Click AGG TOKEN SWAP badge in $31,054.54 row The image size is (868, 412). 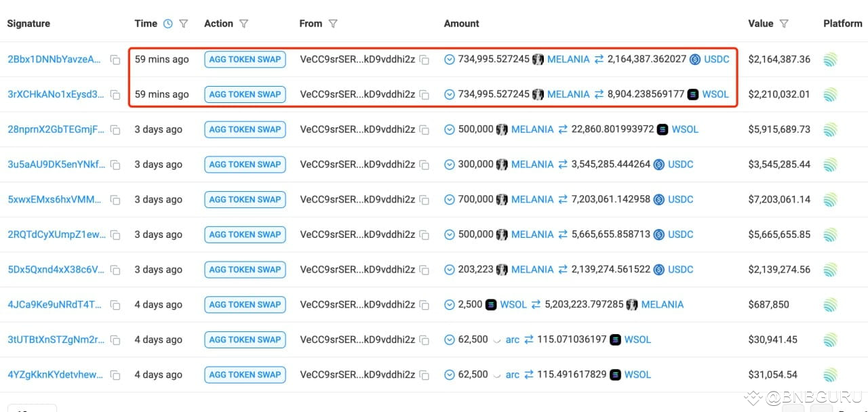(x=245, y=375)
